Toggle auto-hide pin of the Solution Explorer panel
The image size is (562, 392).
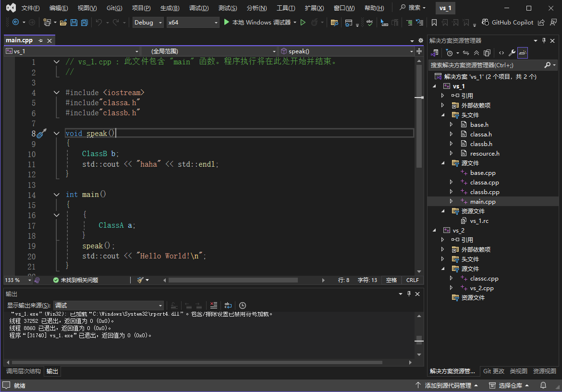(x=544, y=40)
